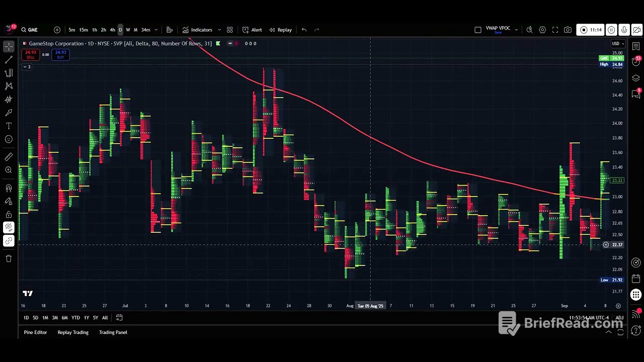
Task: Remove drawings with the trash icon
Action: click(9, 258)
